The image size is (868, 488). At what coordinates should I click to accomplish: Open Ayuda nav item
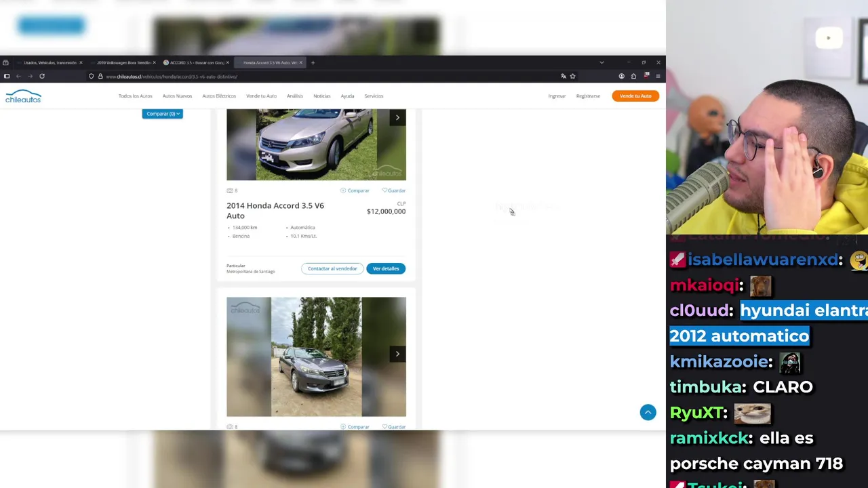point(347,96)
